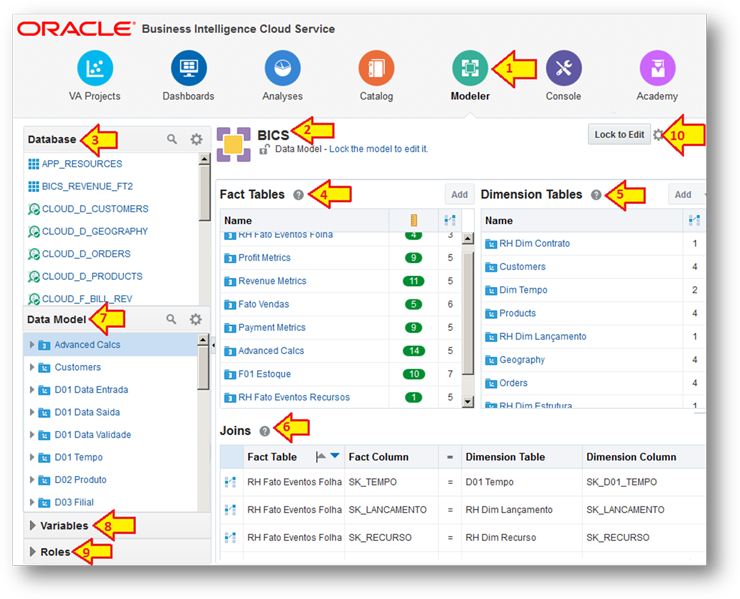Click the BICS data model icon
The height and width of the screenshot is (599, 740).
234,144
